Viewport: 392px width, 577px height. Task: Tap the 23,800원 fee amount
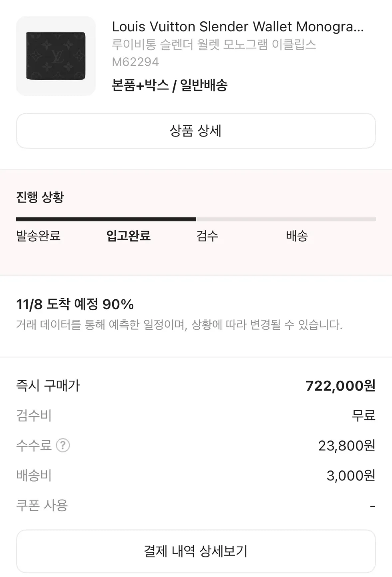(347, 445)
